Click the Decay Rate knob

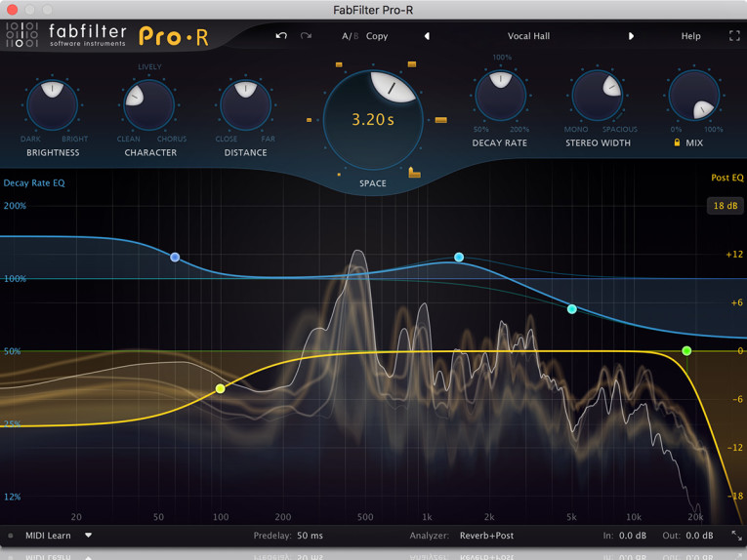click(x=501, y=96)
